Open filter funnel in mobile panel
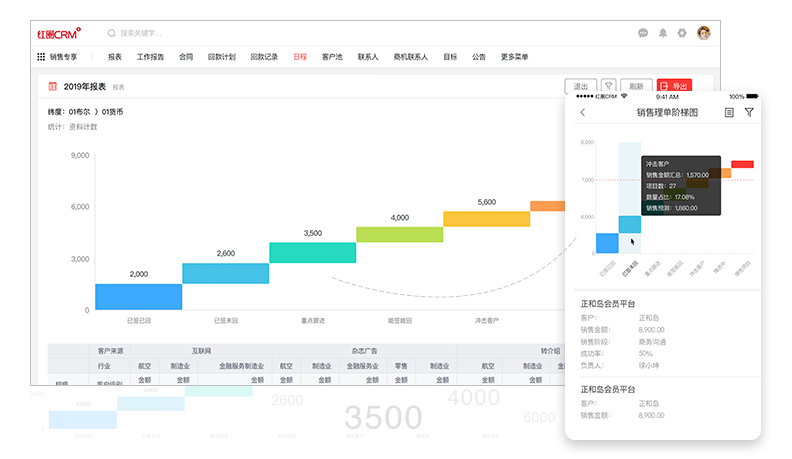 point(749,113)
